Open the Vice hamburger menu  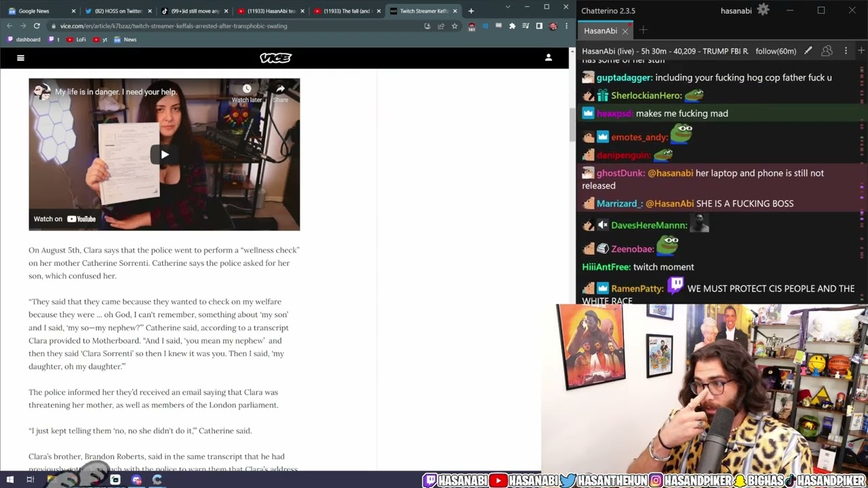[x=20, y=58]
